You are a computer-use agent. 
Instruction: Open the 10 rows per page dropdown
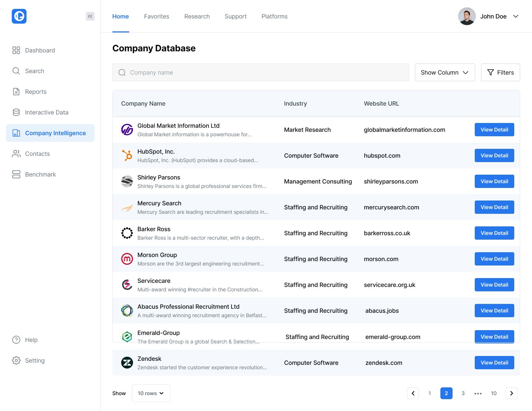(x=151, y=393)
